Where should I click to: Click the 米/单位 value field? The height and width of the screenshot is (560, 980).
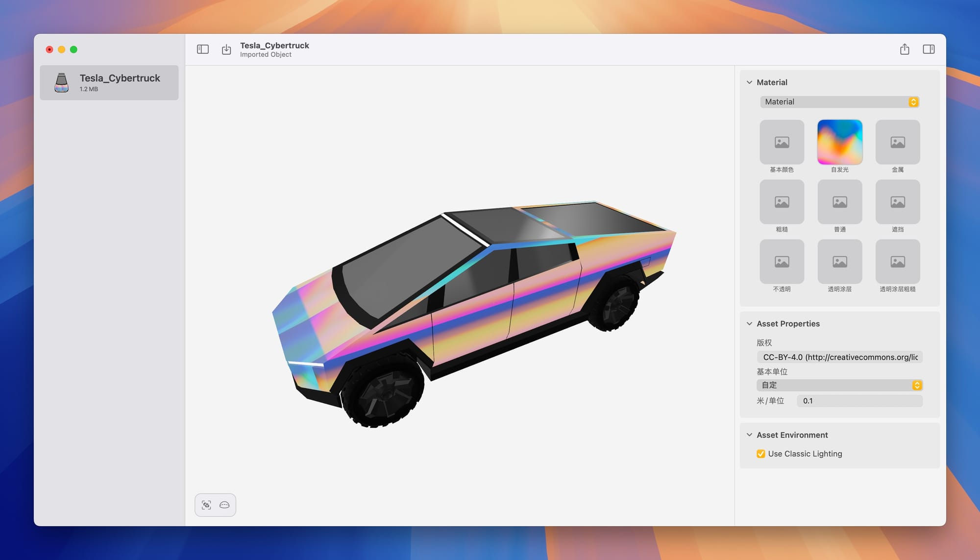(859, 401)
